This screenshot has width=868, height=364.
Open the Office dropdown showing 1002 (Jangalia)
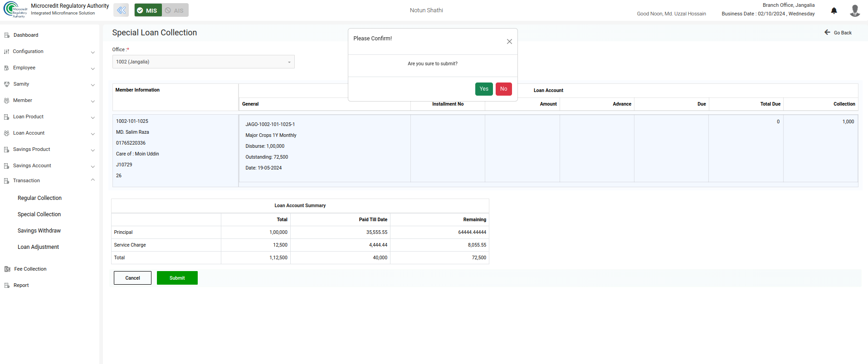pyautogui.click(x=203, y=62)
